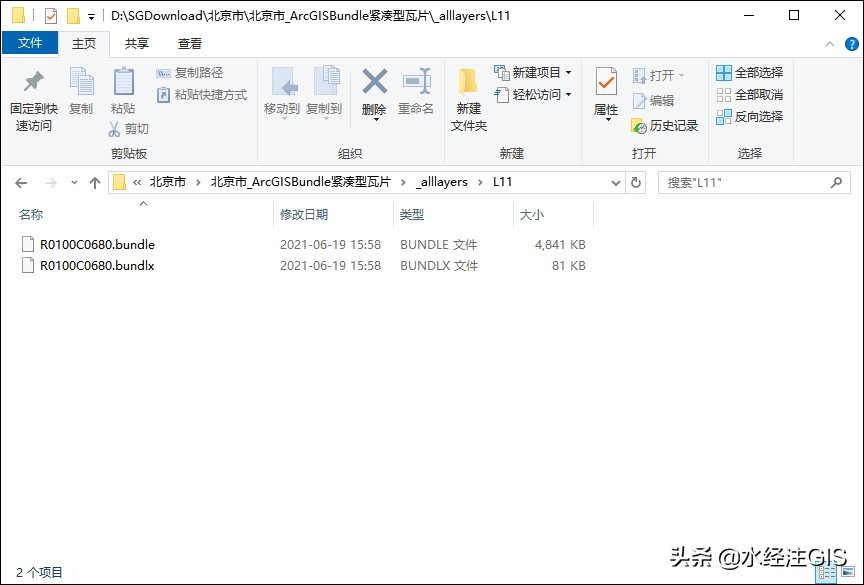864x585 pixels.
Task: Click the refresh button beside the address bar
Action: (x=637, y=182)
